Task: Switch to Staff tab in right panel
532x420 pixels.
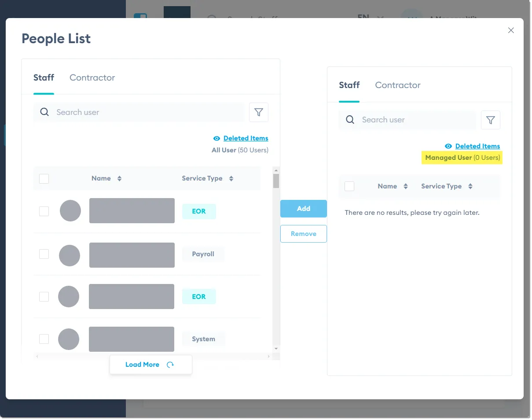Action: tap(349, 85)
